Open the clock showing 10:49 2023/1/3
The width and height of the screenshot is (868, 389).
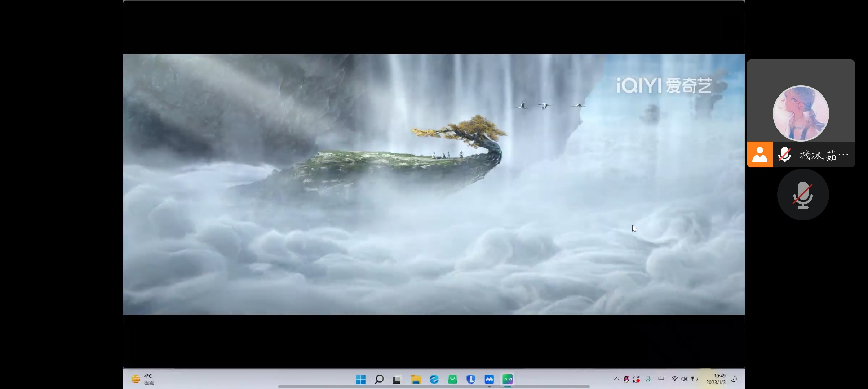[x=716, y=379]
